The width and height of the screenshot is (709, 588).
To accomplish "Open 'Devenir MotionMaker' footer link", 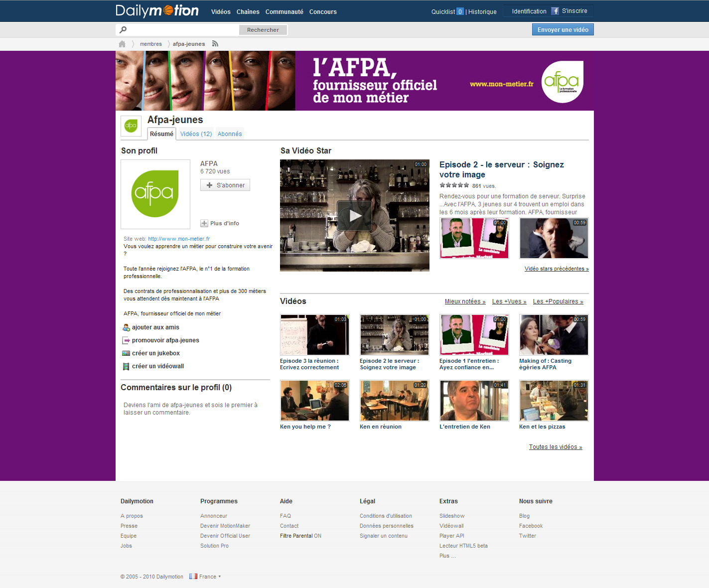I will pyautogui.click(x=225, y=526).
